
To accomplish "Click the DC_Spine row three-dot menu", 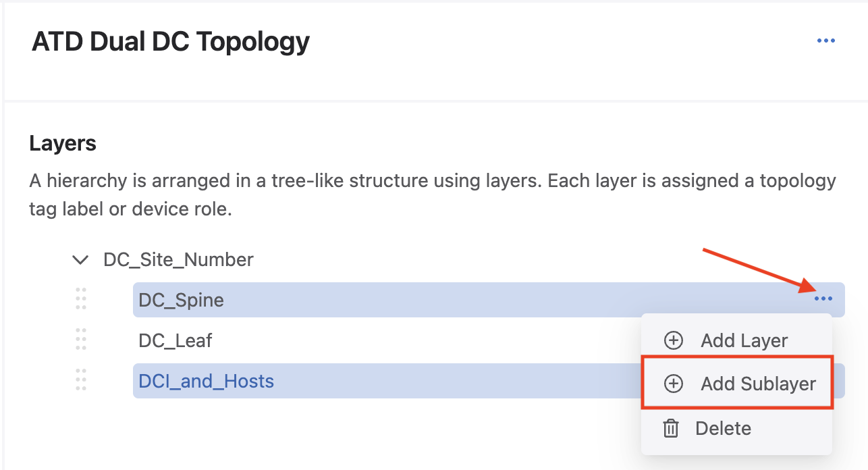I will coord(823,299).
